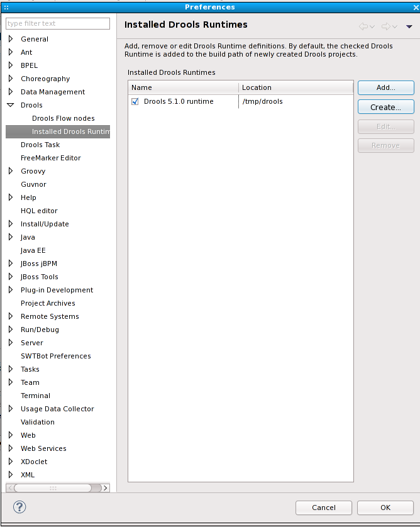Expand the Install/Update tree node
Screen dimensions: 420x527
click(11, 223)
